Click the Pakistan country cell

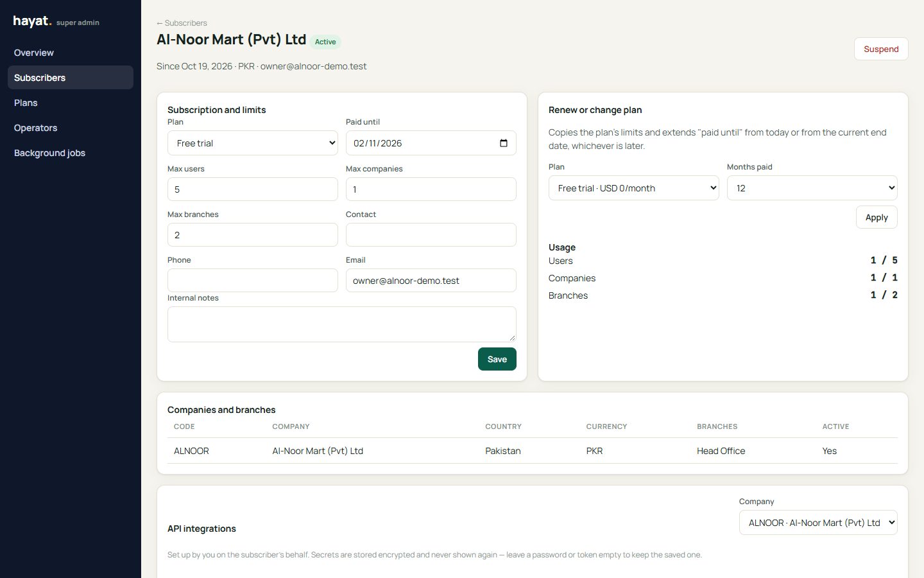pos(503,451)
